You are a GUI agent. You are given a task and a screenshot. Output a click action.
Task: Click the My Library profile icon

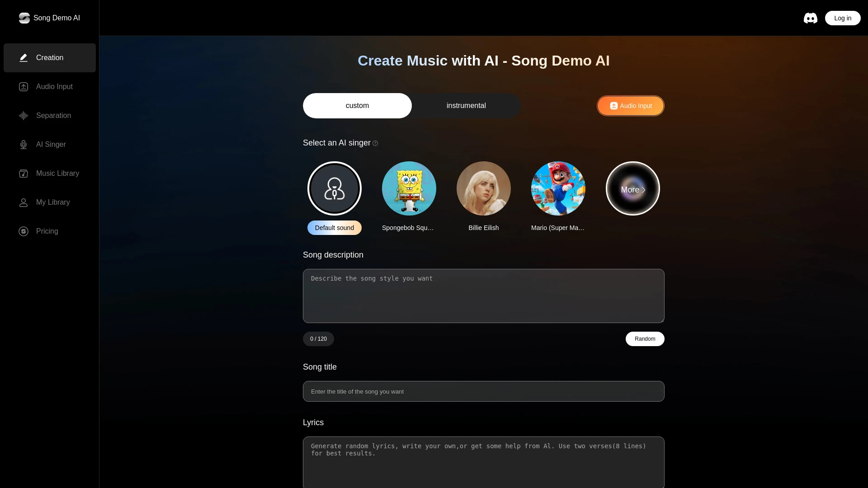click(x=24, y=202)
